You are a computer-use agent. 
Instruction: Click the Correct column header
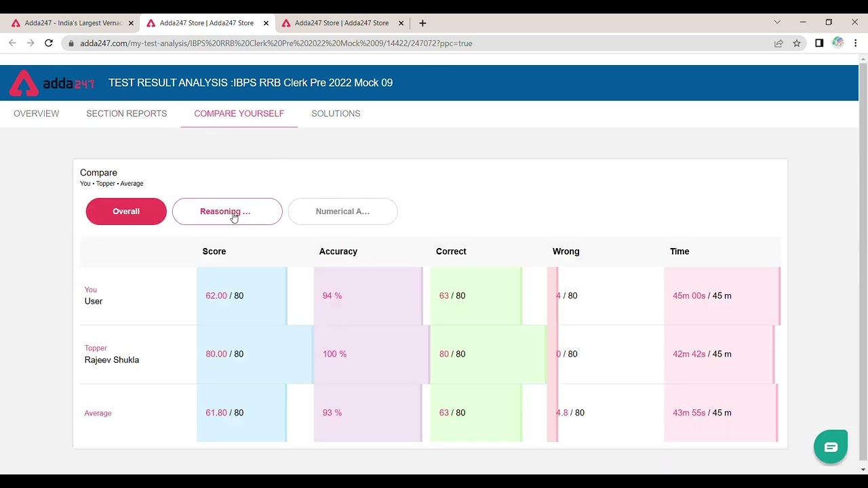click(x=451, y=251)
